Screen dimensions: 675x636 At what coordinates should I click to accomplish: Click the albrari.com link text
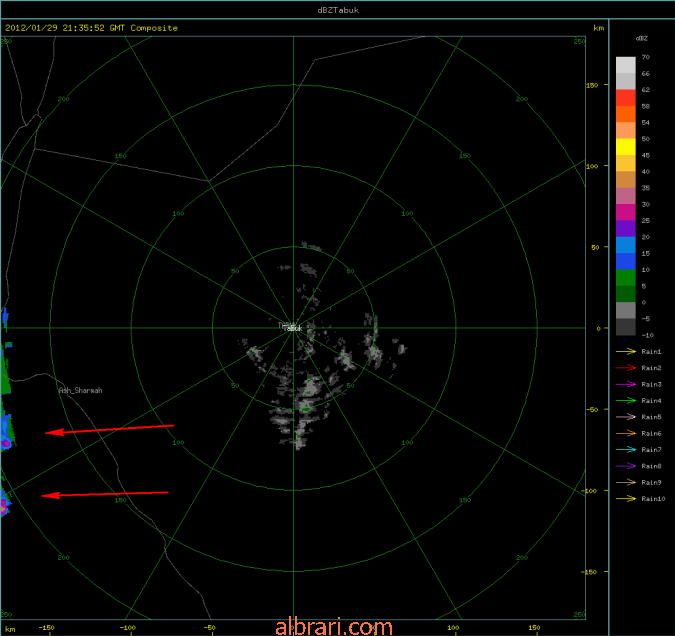pyautogui.click(x=334, y=627)
